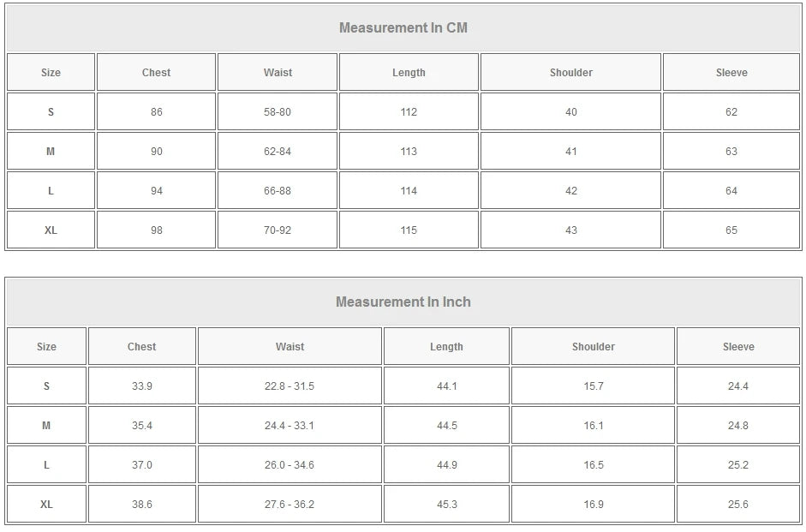Viewport: 806px width, 532px height.
Task: Click the Sleeve header in the Inch table
Action: click(738, 347)
